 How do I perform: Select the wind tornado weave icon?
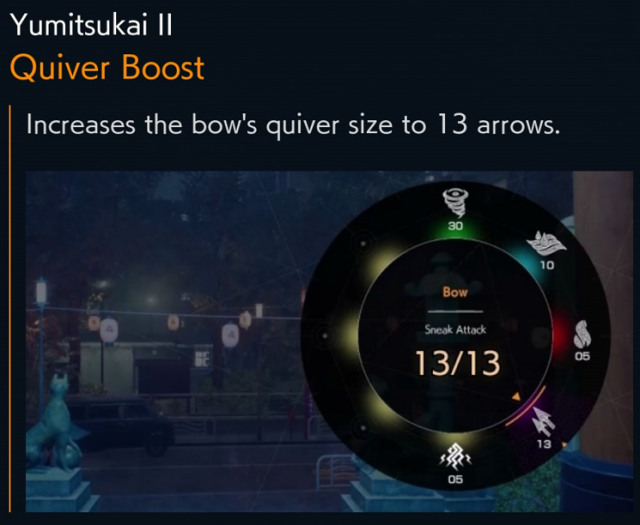[456, 203]
